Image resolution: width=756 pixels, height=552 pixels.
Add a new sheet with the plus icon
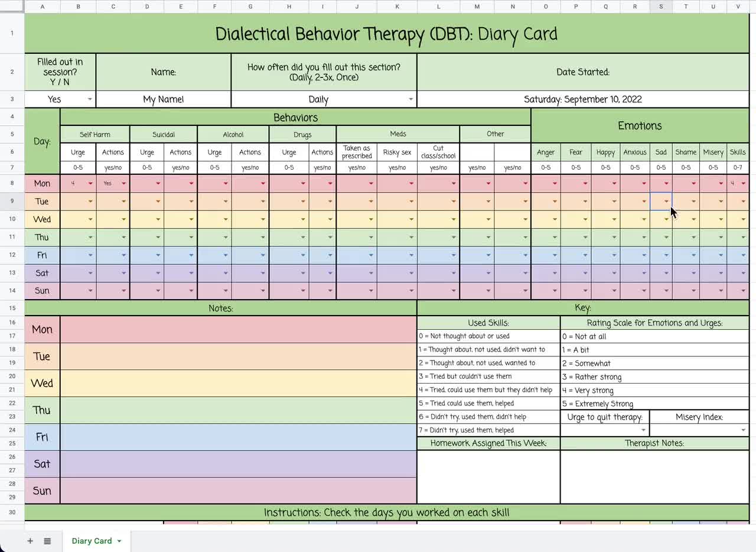30,541
